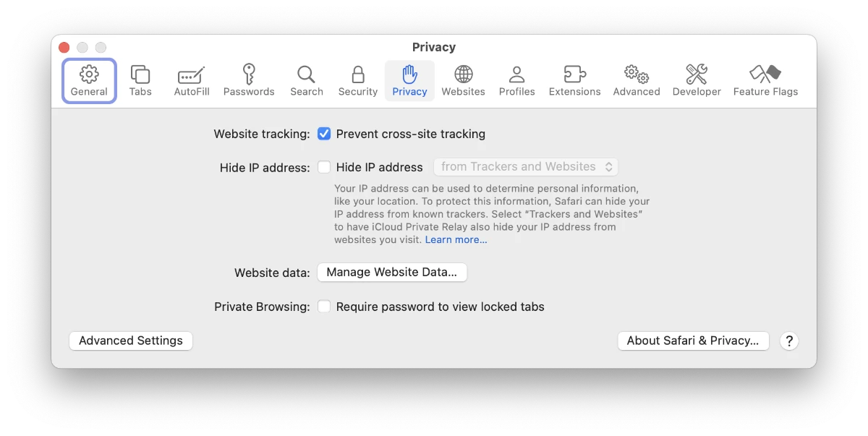Check Require password to view locked tabs
This screenshot has width=868, height=436.
pyautogui.click(x=324, y=307)
